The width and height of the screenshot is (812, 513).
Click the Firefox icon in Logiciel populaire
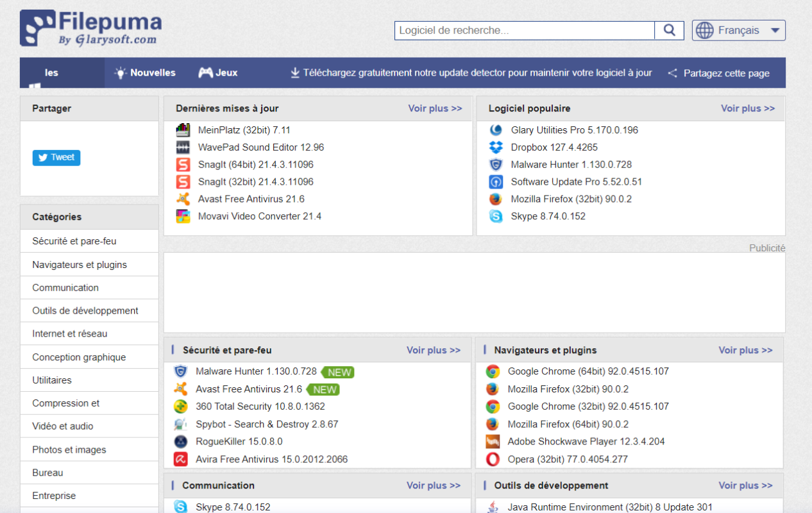point(496,199)
